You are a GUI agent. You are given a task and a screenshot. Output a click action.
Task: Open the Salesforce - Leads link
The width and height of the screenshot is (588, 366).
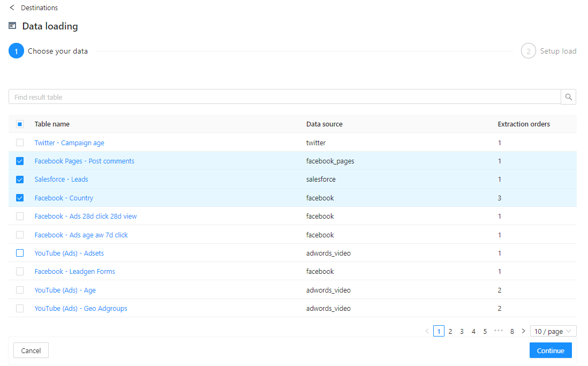coord(61,180)
